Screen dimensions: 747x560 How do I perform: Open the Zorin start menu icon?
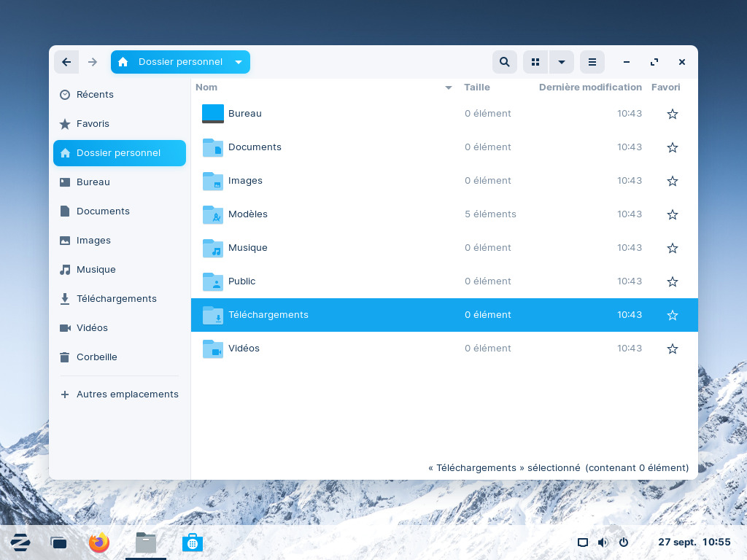click(20, 542)
